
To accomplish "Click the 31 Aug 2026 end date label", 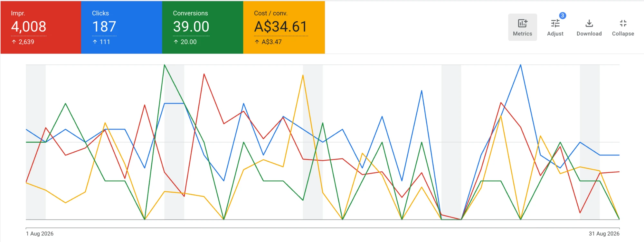I will pos(604,234).
